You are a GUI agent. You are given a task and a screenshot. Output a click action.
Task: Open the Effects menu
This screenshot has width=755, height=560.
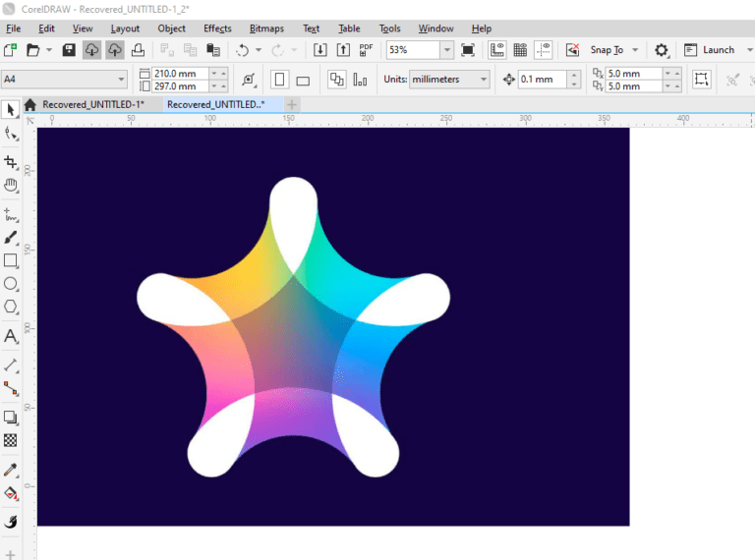[x=217, y=28]
